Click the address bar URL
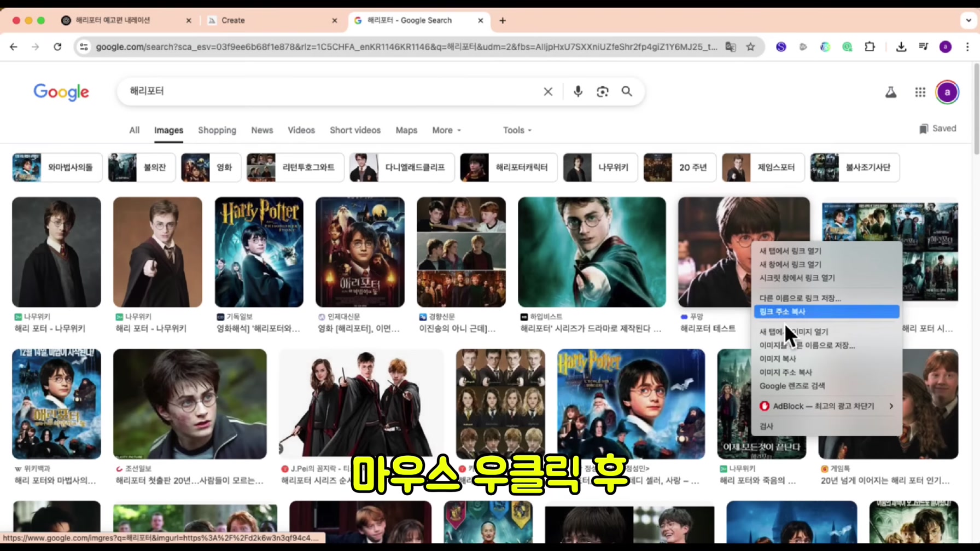 click(x=406, y=47)
